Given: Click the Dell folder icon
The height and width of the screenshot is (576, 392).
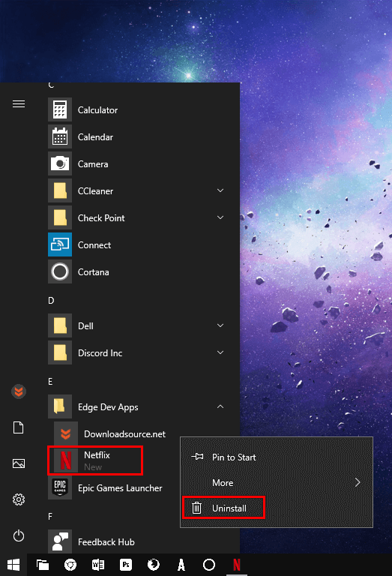Looking at the screenshot, I should 60,325.
